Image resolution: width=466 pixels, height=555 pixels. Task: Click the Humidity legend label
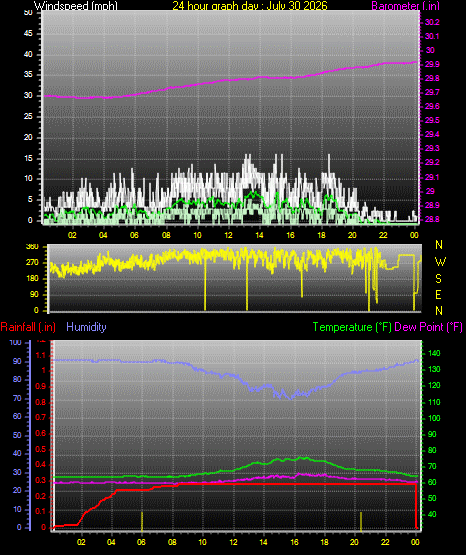pyautogui.click(x=86, y=327)
